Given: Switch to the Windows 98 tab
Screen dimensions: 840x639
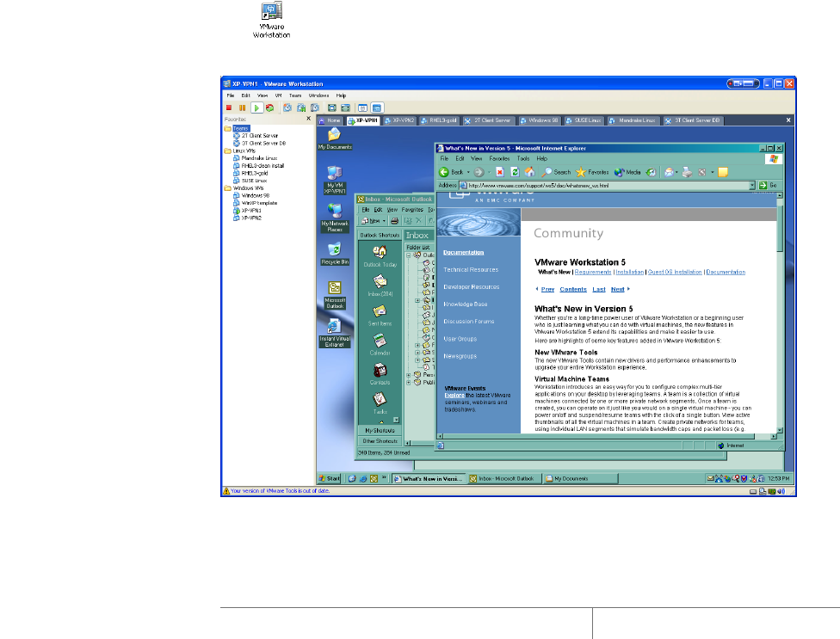Looking at the screenshot, I should 540,121.
